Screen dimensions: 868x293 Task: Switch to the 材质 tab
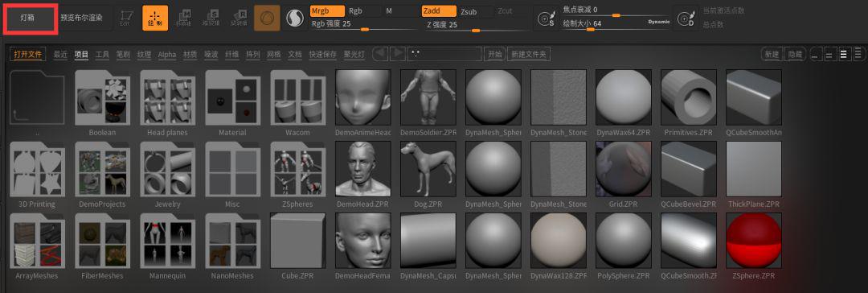pos(190,55)
